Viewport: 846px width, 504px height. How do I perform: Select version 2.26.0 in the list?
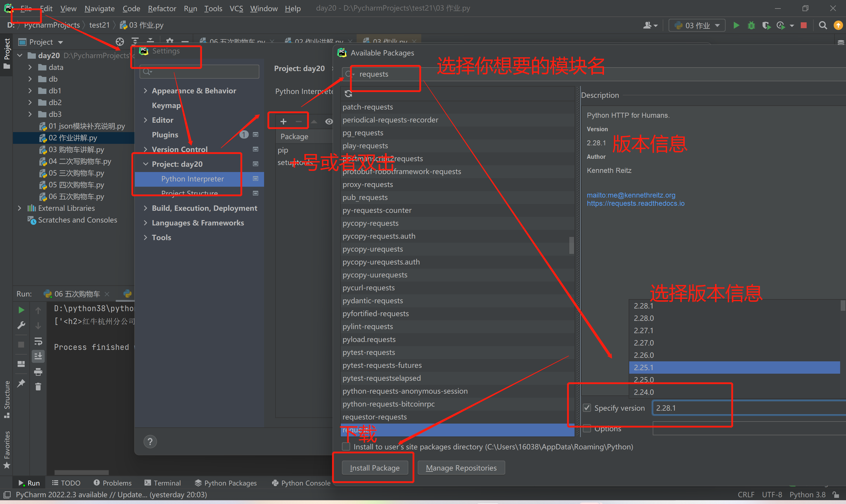click(x=644, y=355)
